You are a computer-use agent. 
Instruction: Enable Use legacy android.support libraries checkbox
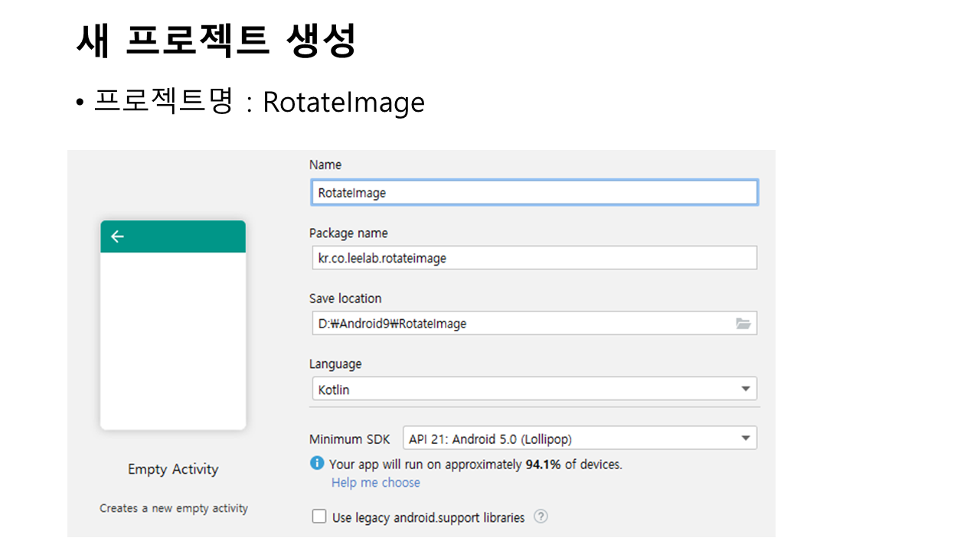[319, 517]
